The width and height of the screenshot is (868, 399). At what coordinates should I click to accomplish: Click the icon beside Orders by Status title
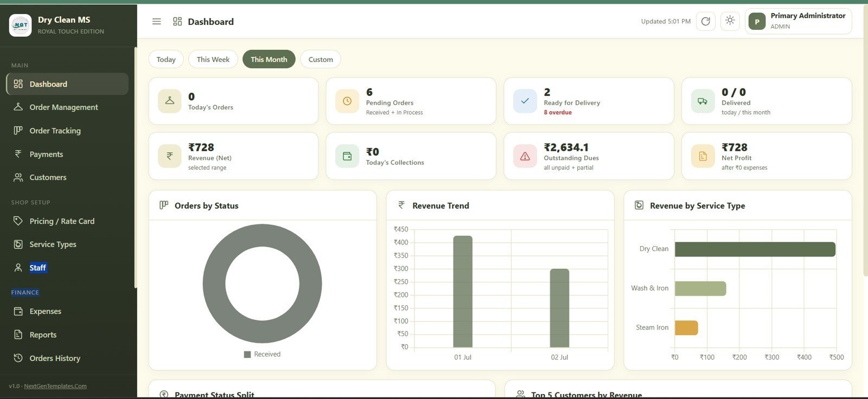pos(164,205)
